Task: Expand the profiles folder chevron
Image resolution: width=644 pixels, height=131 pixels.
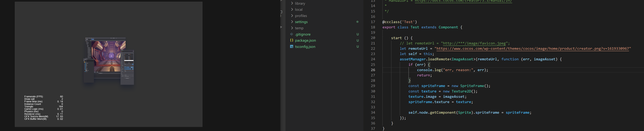Action: tap(292, 16)
